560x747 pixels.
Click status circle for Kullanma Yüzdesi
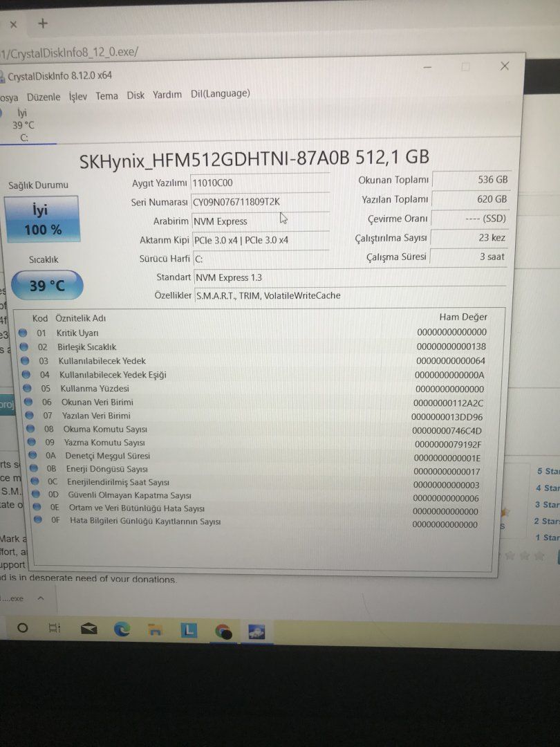27,388
